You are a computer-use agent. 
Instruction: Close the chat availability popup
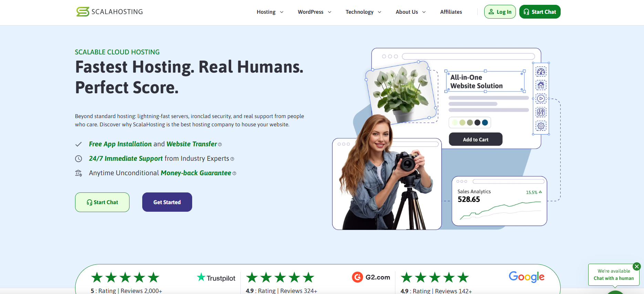point(637,266)
